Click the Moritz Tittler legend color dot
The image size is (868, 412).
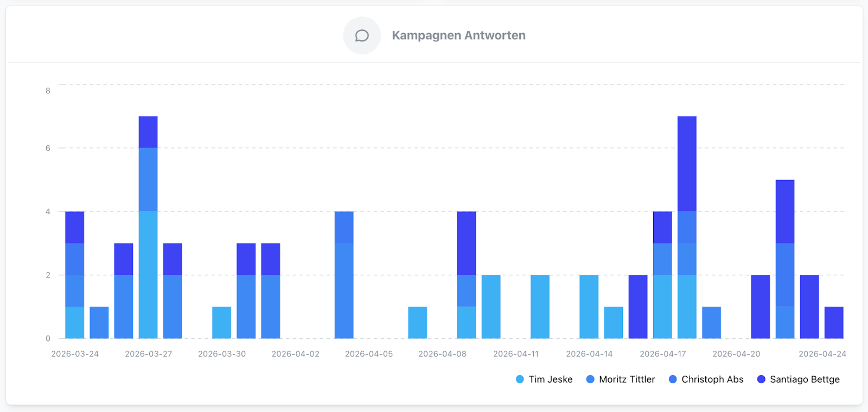590,379
